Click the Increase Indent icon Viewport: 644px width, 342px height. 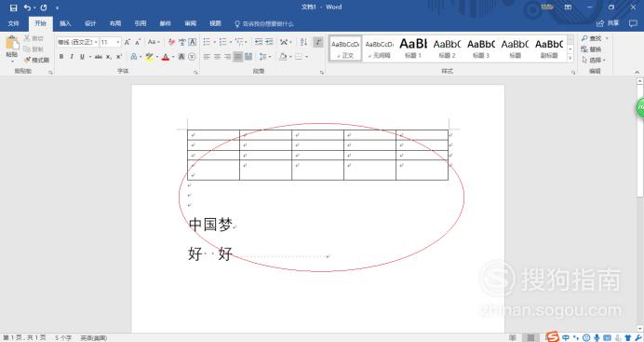click(x=269, y=42)
